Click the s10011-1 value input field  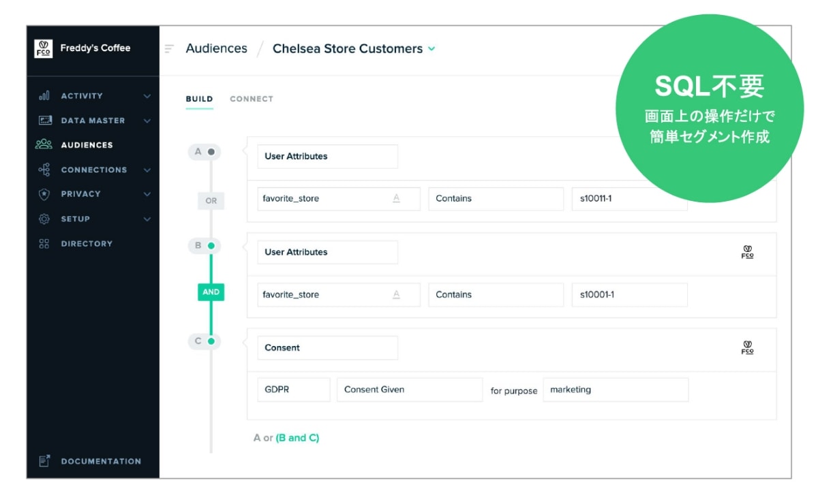628,199
